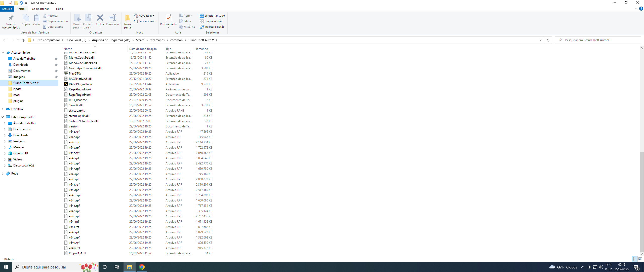644x272 pixels.
Task: Open the Exibir ribbon tab
Action: [59, 9]
